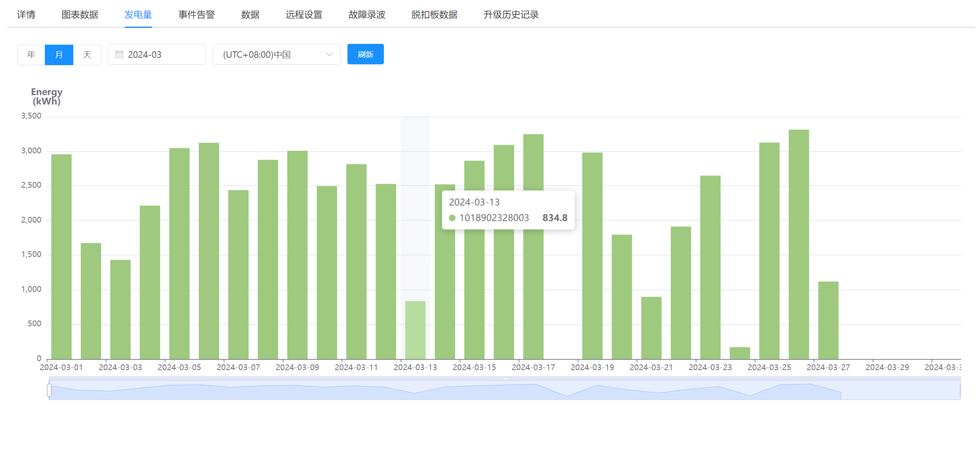The image size is (980, 466).
Task: Click the tooltip series name 1018902328003
Action: pyautogui.click(x=494, y=218)
